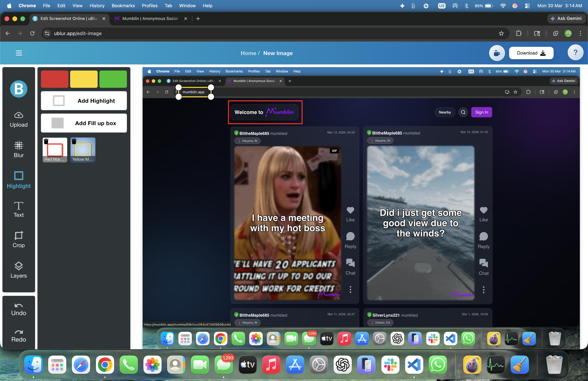Open the Layers panel
The width and height of the screenshot is (588, 381).
[x=19, y=270]
